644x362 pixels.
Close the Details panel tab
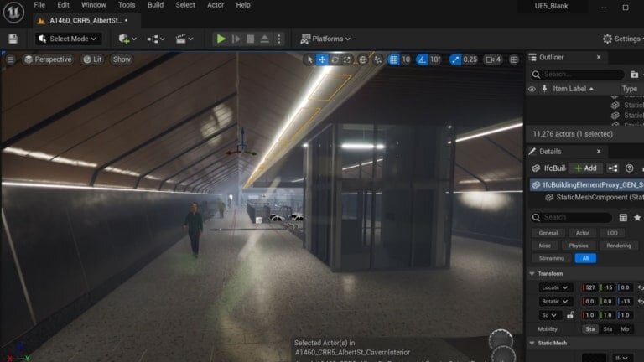coord(599,152)
